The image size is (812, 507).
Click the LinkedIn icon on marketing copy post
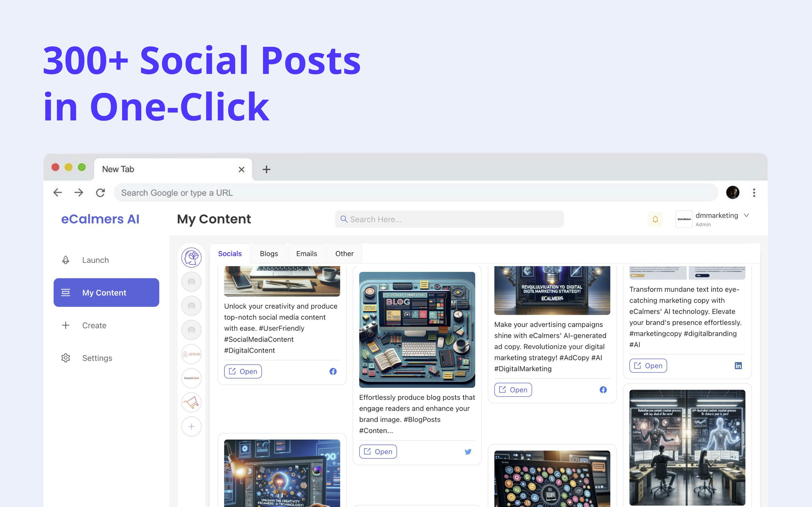tap(738, 366)
